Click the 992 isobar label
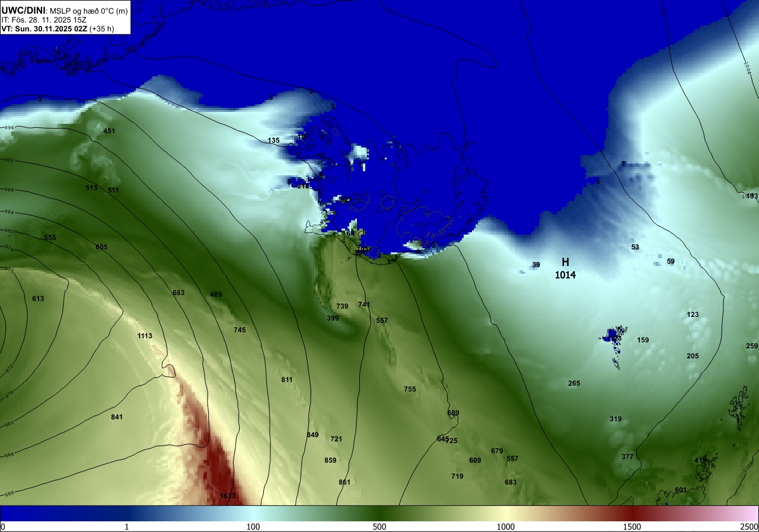This screenshot has height=532, width=759. point(9,160)
